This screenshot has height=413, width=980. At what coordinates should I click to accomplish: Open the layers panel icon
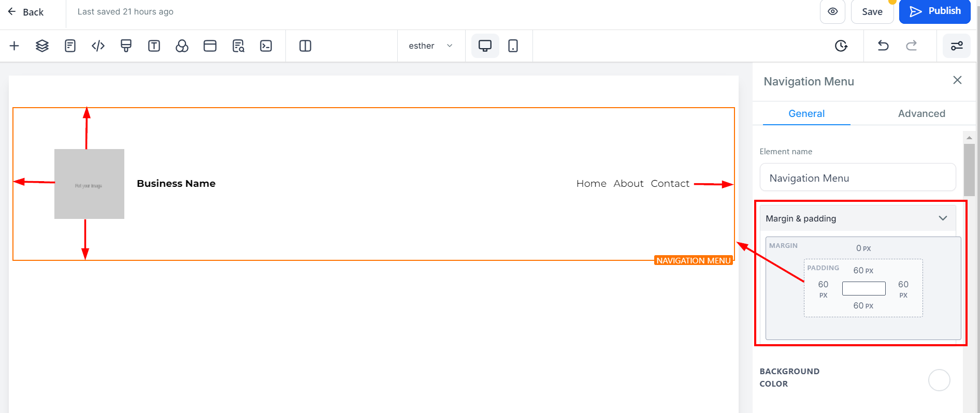click(42, 46)
